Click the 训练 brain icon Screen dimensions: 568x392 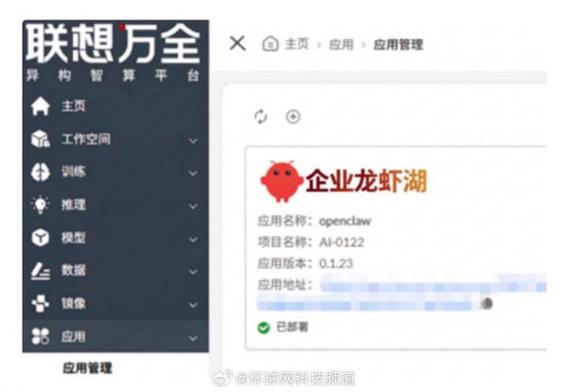click(41, 172)
